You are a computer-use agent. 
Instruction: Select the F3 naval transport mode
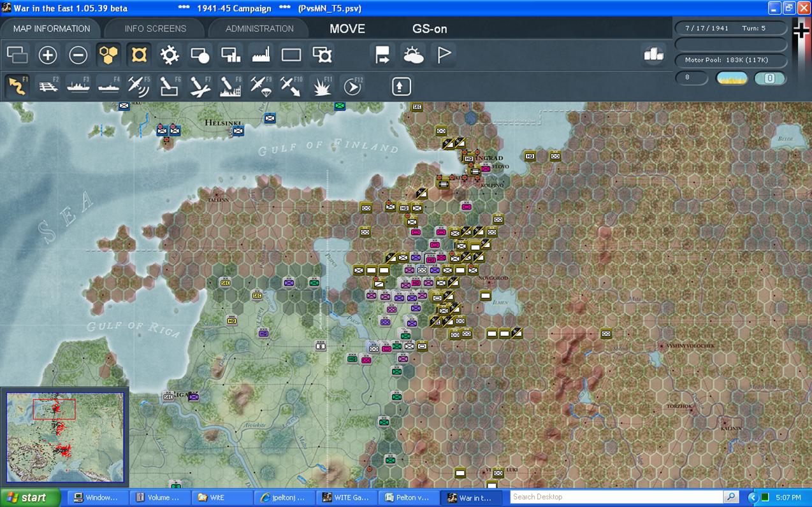pos(78,86)
